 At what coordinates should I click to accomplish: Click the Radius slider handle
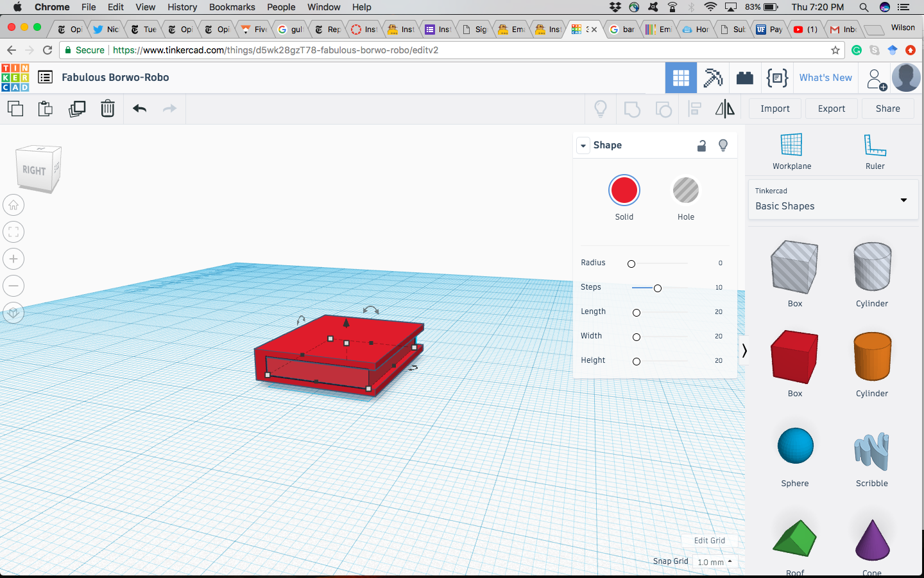point(631,264)
